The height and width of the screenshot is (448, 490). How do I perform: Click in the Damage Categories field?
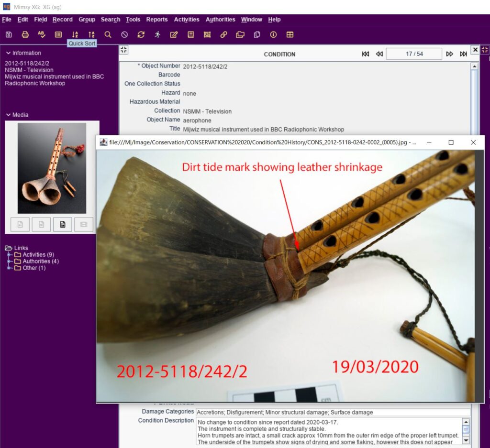(333, 412)
